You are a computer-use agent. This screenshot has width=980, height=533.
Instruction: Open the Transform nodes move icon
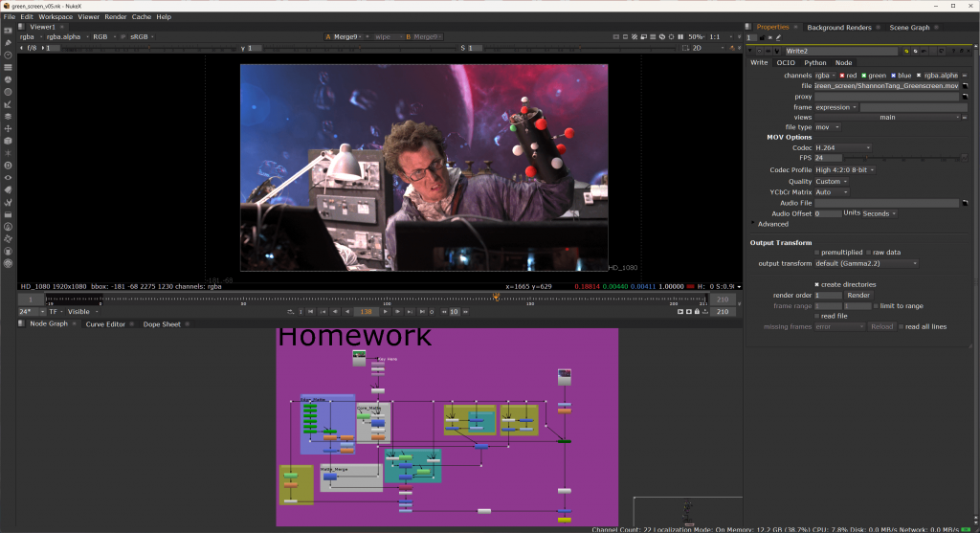coord(8,129)
